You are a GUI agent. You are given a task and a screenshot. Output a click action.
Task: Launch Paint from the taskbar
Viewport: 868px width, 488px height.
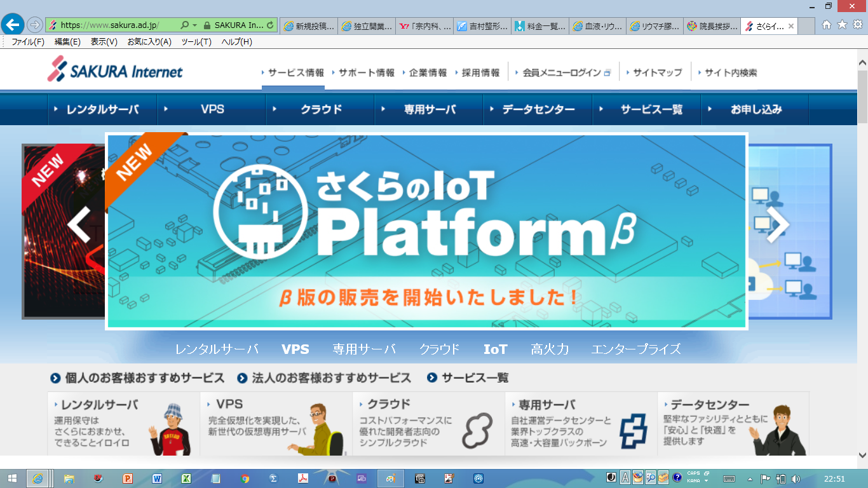tap(391, 480)
